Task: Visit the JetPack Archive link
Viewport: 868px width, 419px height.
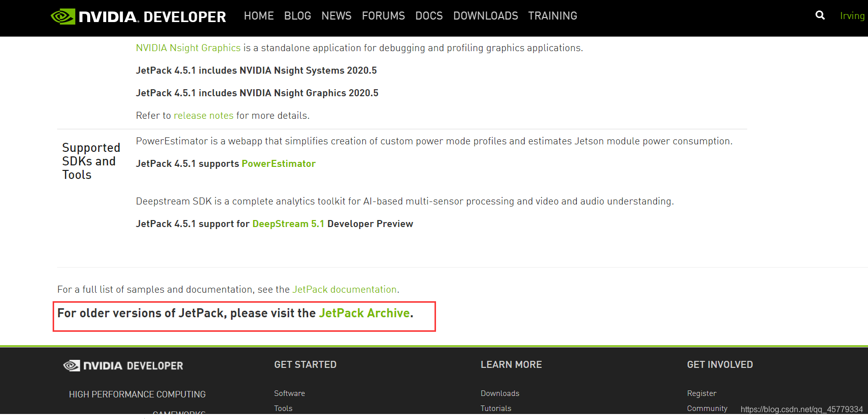Action: coord(364,313)
